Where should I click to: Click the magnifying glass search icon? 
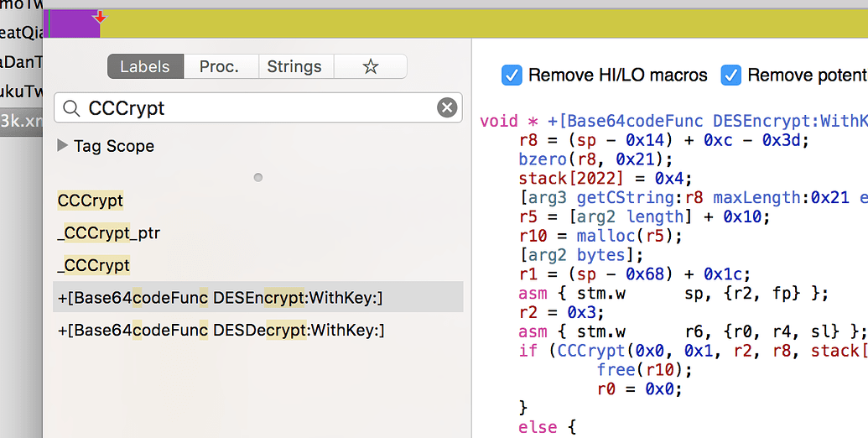(72, 108)
